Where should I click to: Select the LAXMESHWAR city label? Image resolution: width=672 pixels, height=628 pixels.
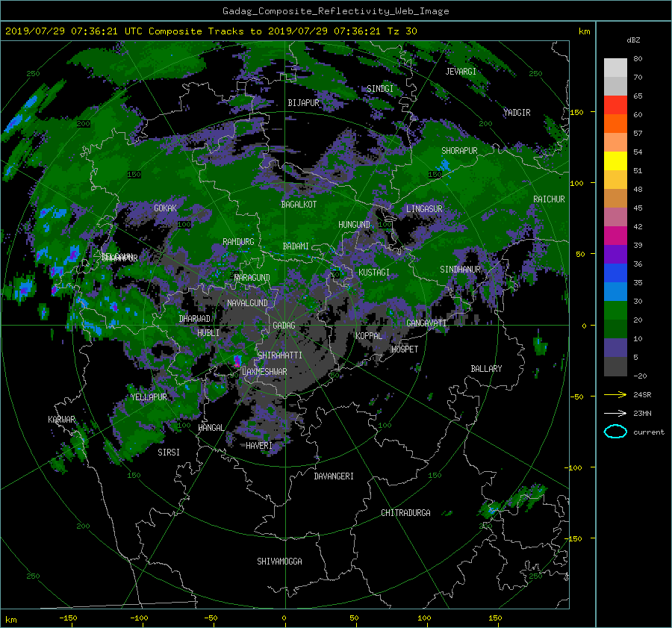(264, 372)
